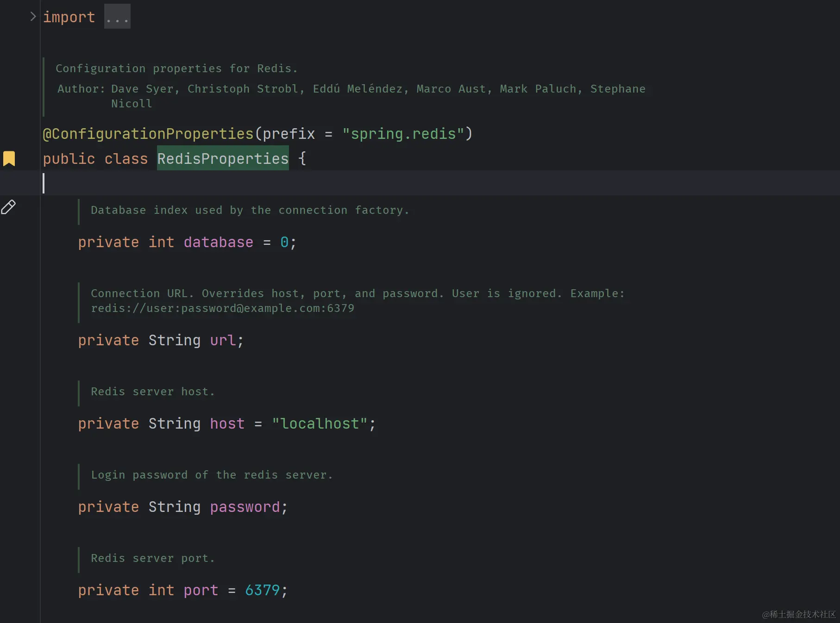This screenshot has height=623, width=840.
Task: Select the database field name
Action: coord(219,242)
